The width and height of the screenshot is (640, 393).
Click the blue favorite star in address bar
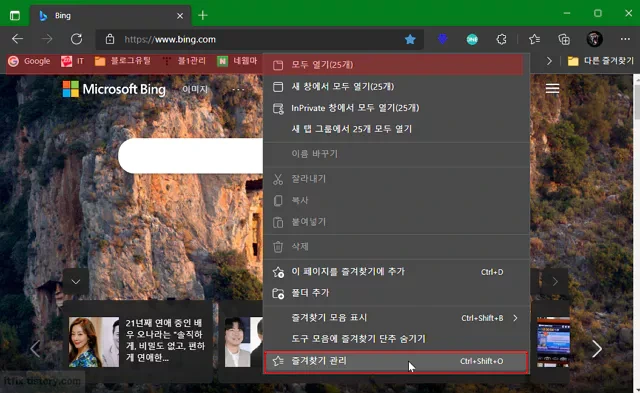pyautogui.click(x=410, y=39)
